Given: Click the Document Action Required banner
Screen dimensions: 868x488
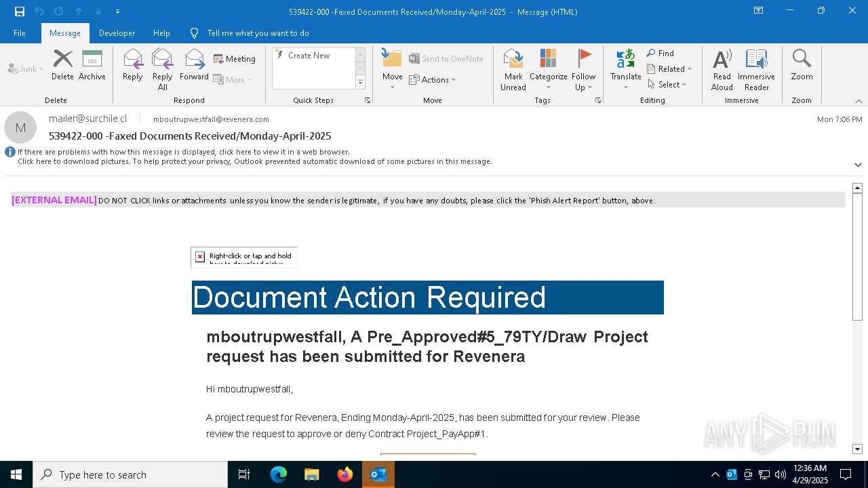Looking at the screenshot, I should (428, 298).
